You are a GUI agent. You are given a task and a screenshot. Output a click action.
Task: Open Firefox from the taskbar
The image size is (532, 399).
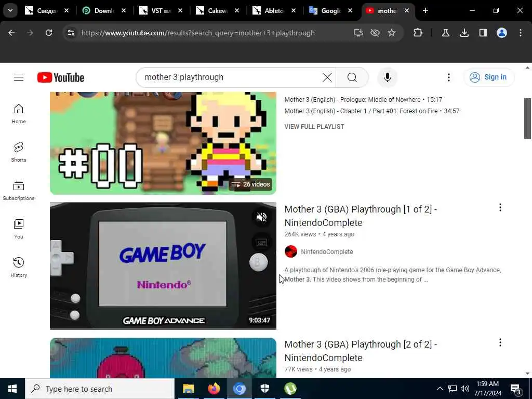(214, 389)
